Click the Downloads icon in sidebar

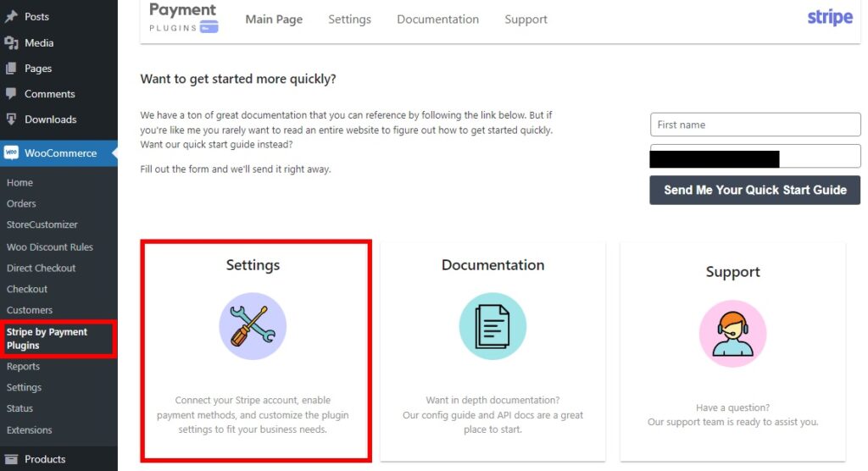(11, 119)
